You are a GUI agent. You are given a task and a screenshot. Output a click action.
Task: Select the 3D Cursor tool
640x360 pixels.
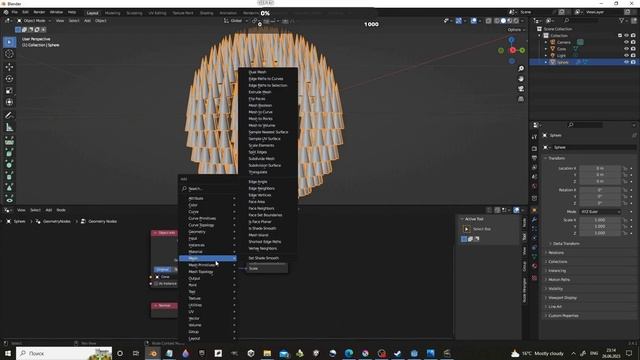[x=9, y=54]
